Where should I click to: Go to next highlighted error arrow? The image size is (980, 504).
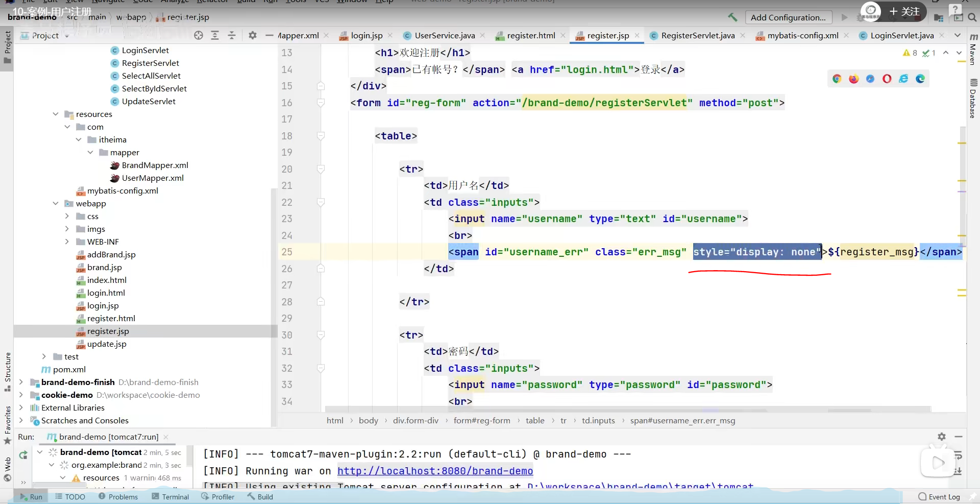coord(959,53)
